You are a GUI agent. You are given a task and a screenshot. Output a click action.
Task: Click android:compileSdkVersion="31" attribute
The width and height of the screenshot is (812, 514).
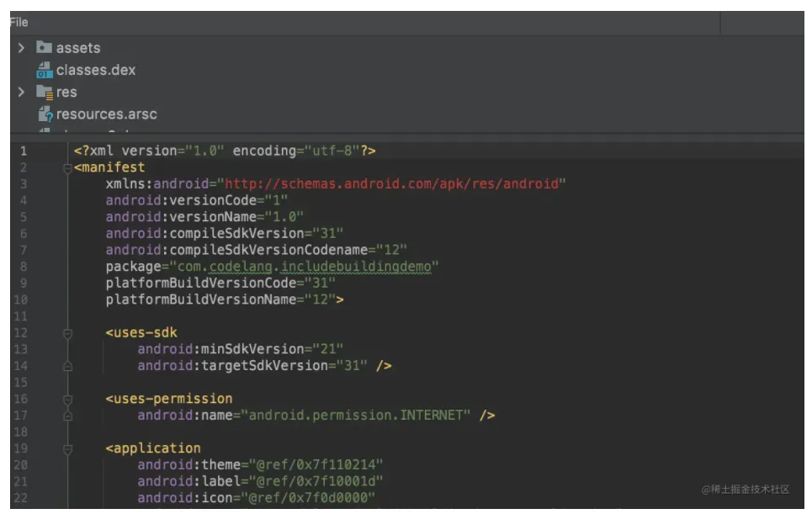[x=224, y=234]
